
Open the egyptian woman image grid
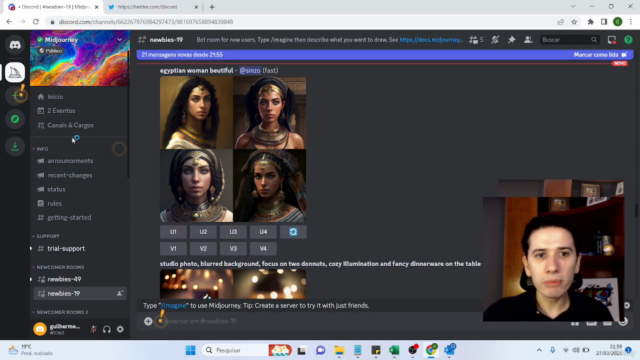pyautogui.click(x=233, y=149)
